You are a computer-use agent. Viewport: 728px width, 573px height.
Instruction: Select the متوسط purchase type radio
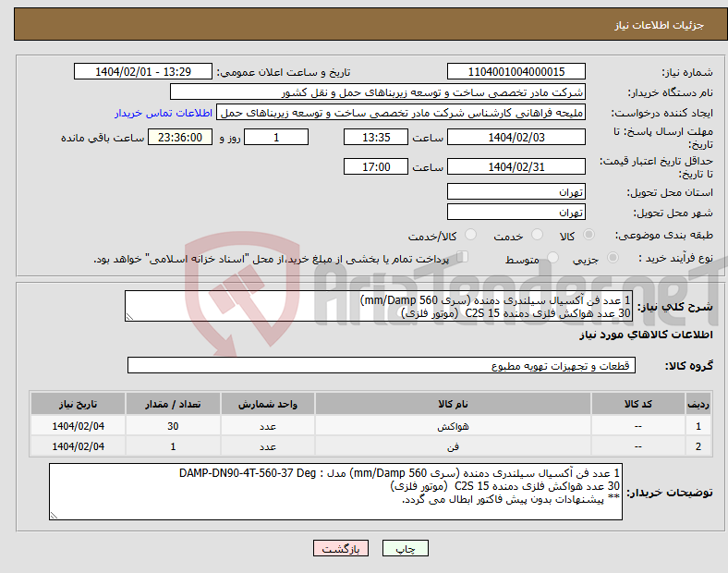click(x=553, y=257)
